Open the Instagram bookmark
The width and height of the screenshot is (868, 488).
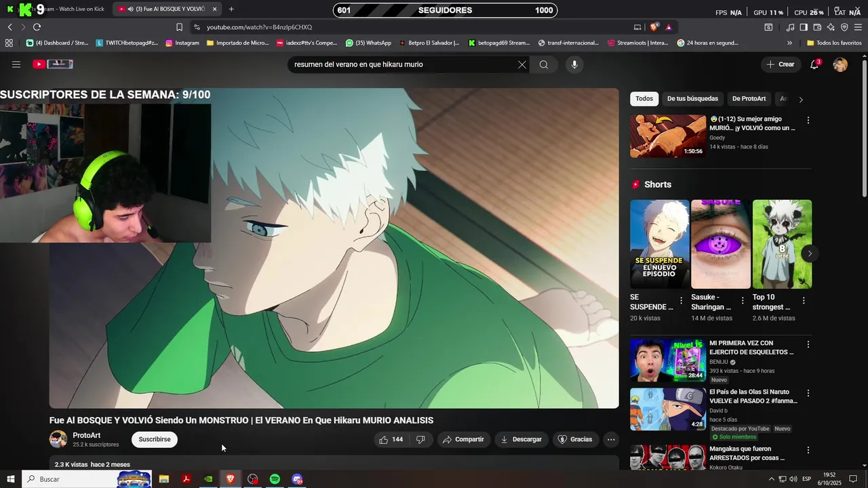[x=182, y=43]
